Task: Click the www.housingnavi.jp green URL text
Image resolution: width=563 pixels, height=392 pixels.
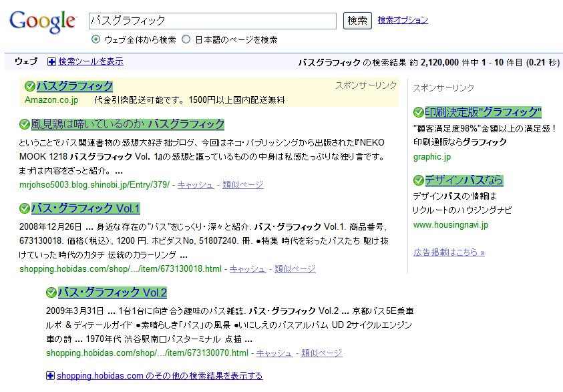Action: click(451, 225)
